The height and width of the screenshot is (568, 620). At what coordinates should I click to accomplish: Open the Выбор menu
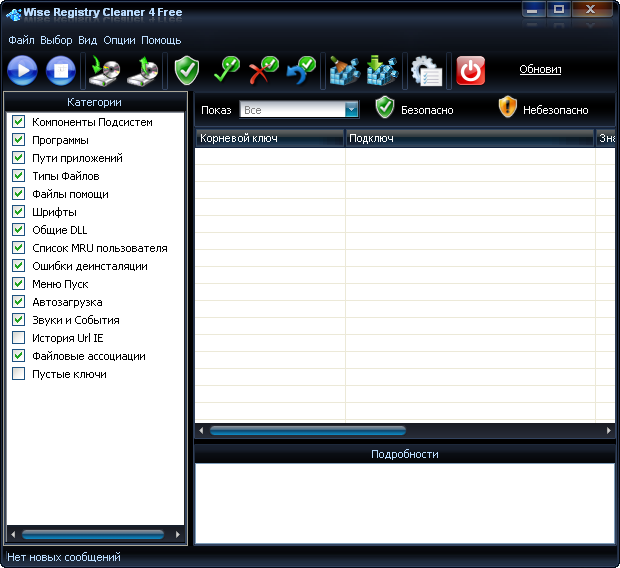[56, 40]
